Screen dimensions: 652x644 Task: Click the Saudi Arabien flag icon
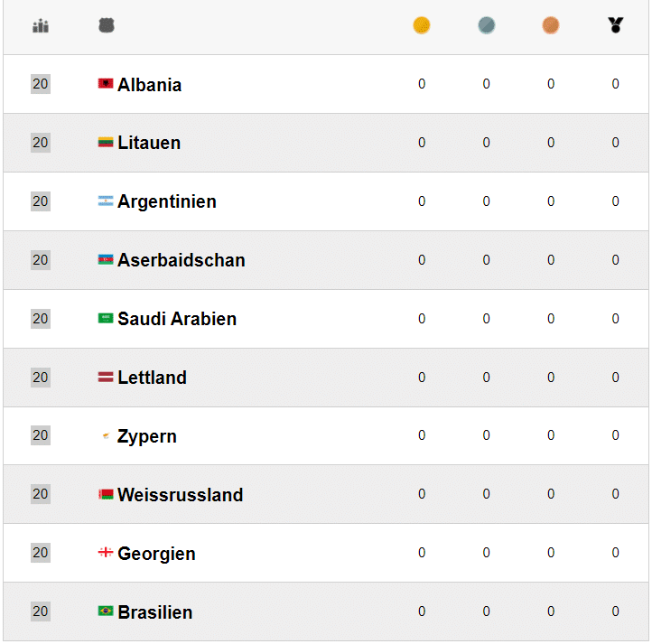[106, 318]
